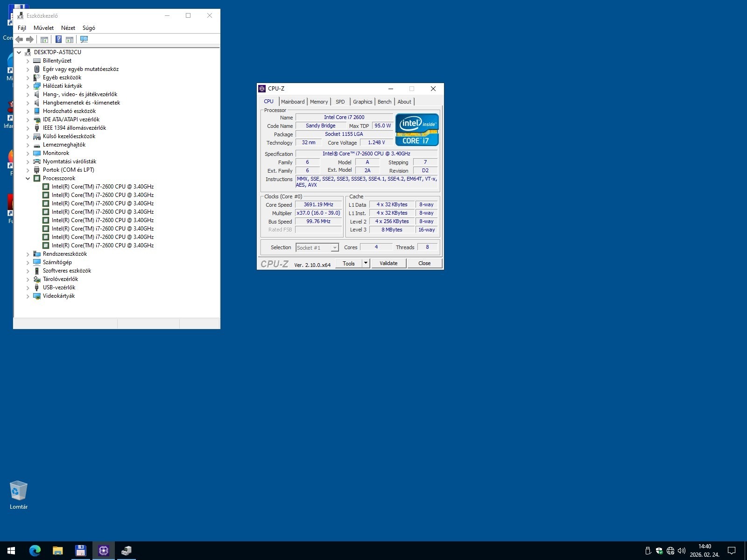
Task: Select the IDE ATA/ATAPI vezérlők row
Action: click(x=71, y=119)
